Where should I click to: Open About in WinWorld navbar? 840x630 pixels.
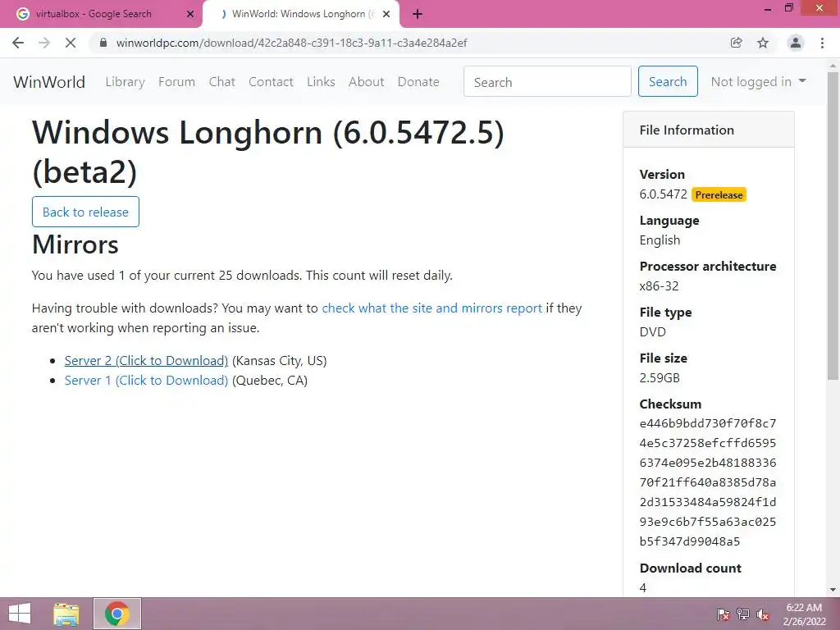(367, 82)
